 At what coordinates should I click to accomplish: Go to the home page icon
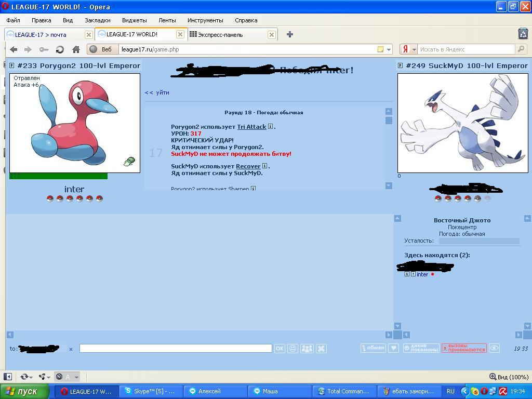pos(76,49)
